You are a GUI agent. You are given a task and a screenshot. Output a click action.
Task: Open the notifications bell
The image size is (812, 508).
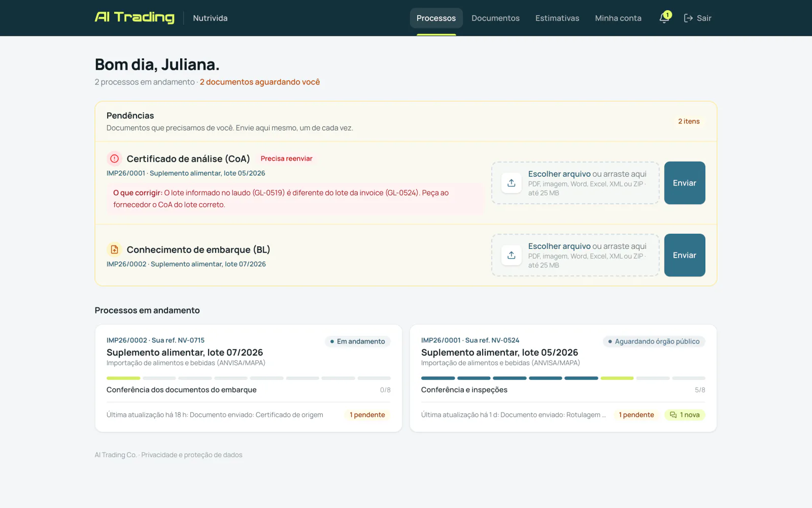pyautogui.click(x=665, y=18)
